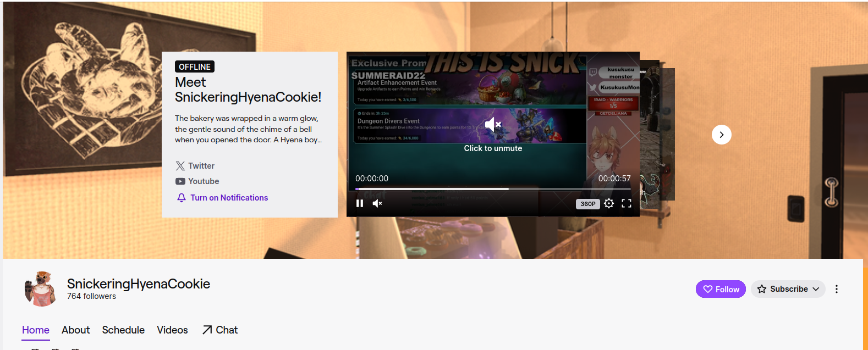Unmute video with the speaker icon in controls
This screenshot has width=868, height=350.
pyautogui.click(x=377, y=203)
